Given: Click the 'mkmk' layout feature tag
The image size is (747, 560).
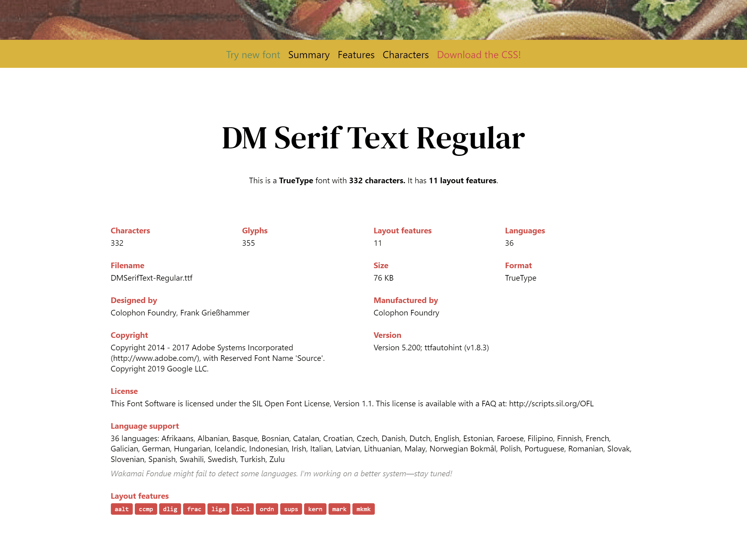Looking at the screenshot, I should click(x=364, y=509).
